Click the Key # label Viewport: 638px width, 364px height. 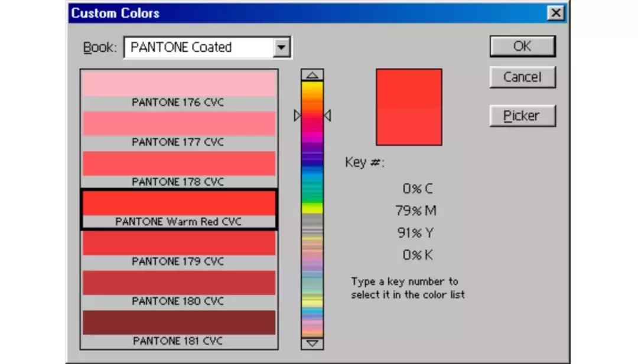[364, 162]
